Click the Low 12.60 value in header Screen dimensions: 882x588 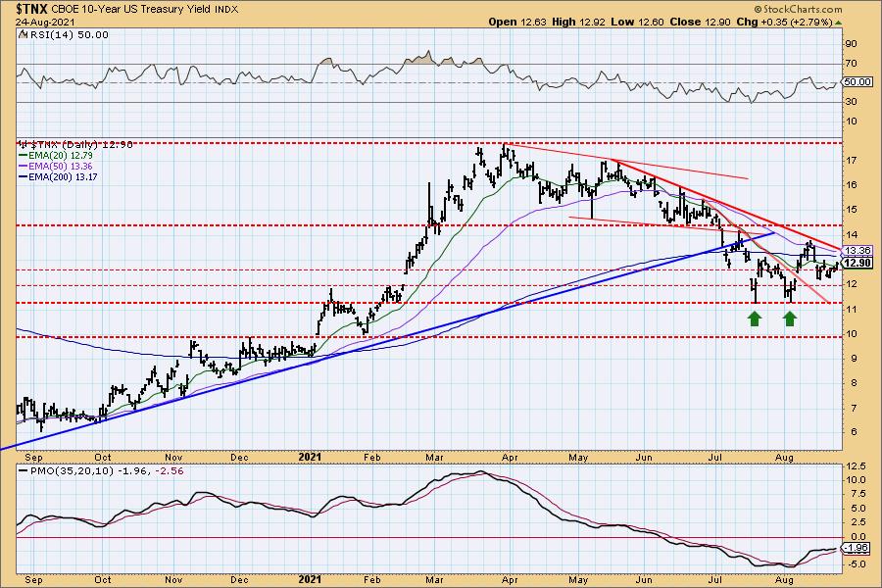(x=637, y=22)
